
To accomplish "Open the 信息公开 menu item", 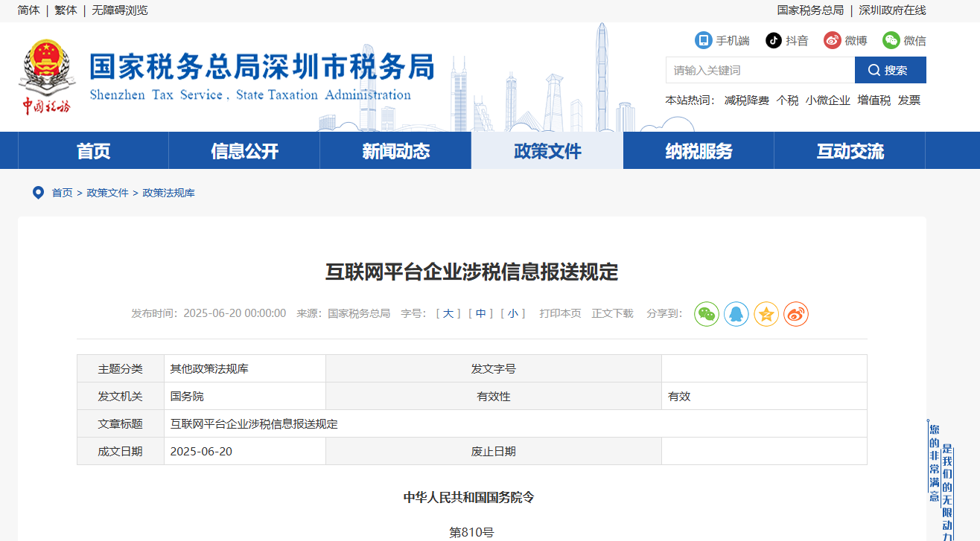I will (244, 150).
